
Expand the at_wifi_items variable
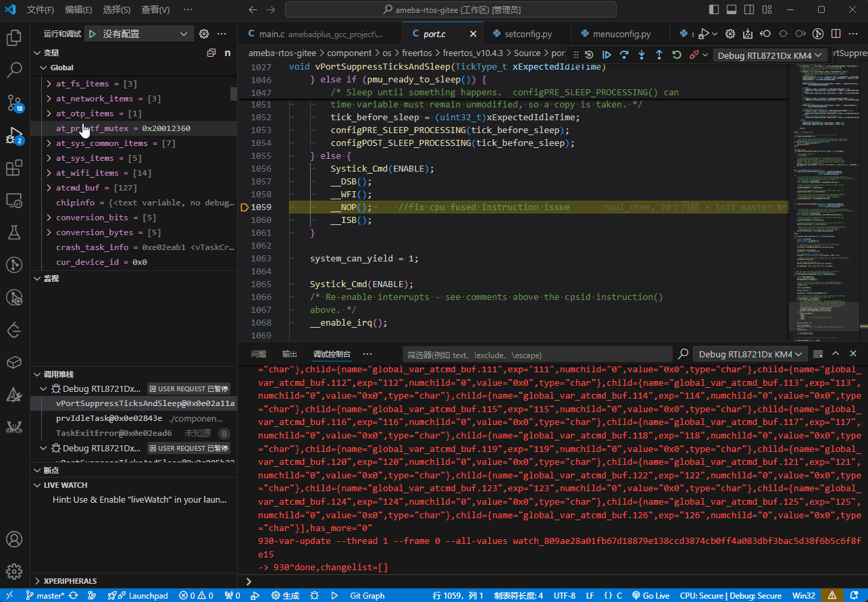pos(49,173)
